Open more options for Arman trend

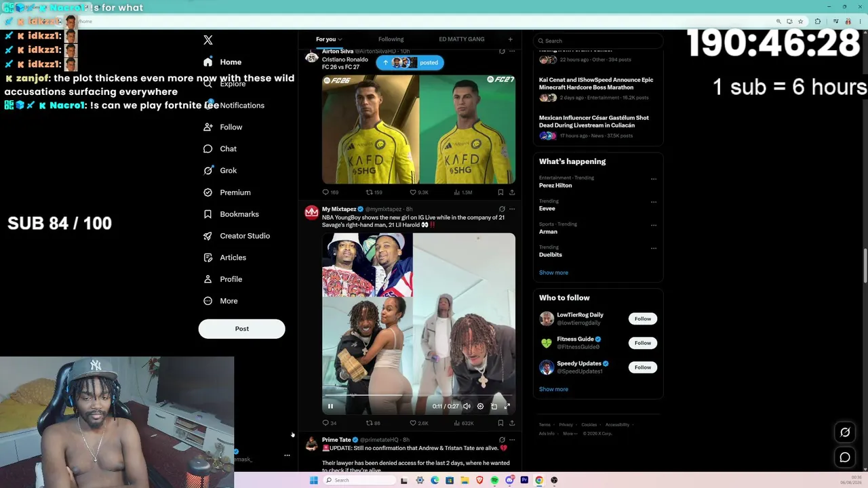click(x=654, y=225)
